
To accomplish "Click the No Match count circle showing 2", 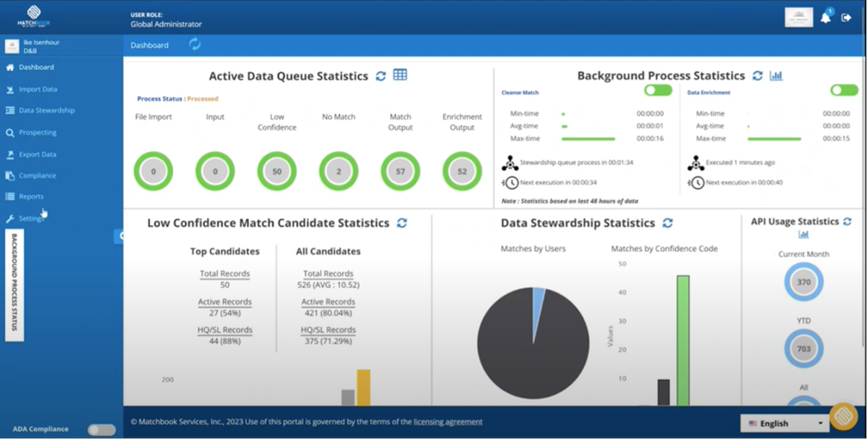I will point(339,171).
